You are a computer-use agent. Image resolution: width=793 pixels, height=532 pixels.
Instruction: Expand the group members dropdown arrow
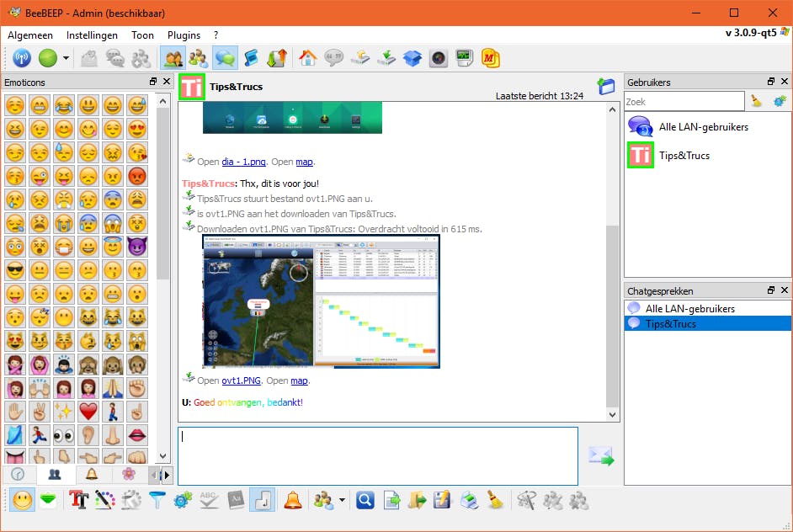[x=343, y=500]
